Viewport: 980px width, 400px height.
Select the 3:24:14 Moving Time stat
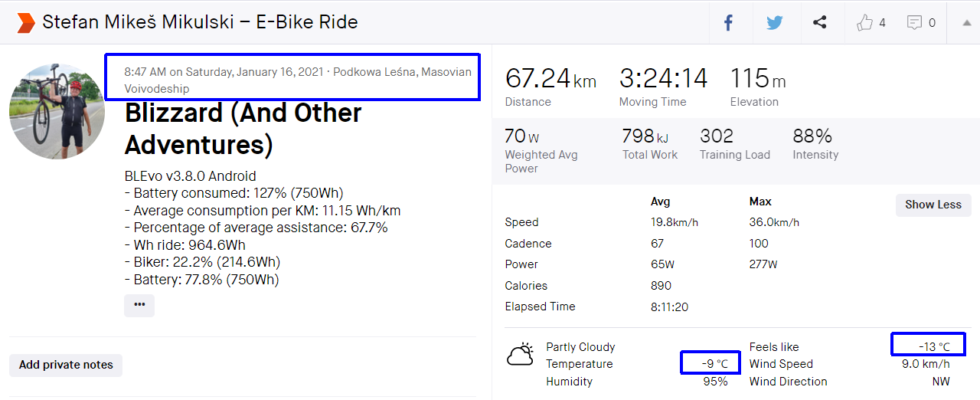(x=663, y=79)
